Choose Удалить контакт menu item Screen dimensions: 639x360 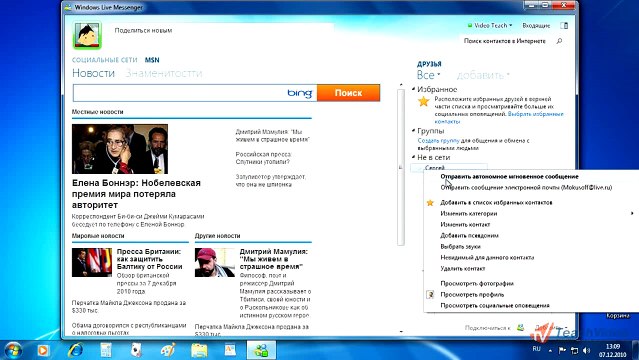(463, 269)
